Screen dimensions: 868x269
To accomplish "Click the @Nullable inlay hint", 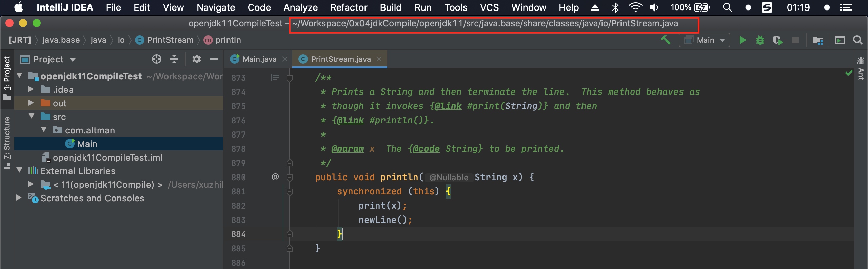I will (449, 177).
